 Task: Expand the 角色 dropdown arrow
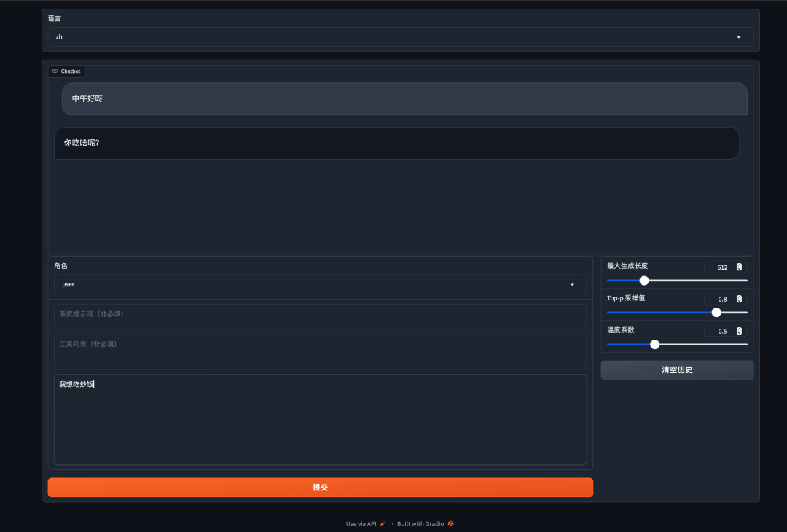(572, 285)
